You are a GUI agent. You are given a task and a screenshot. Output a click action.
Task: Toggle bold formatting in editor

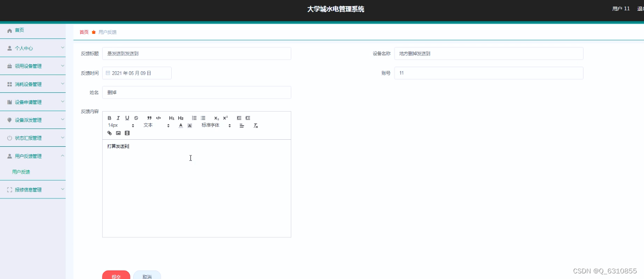pos(110,118)
